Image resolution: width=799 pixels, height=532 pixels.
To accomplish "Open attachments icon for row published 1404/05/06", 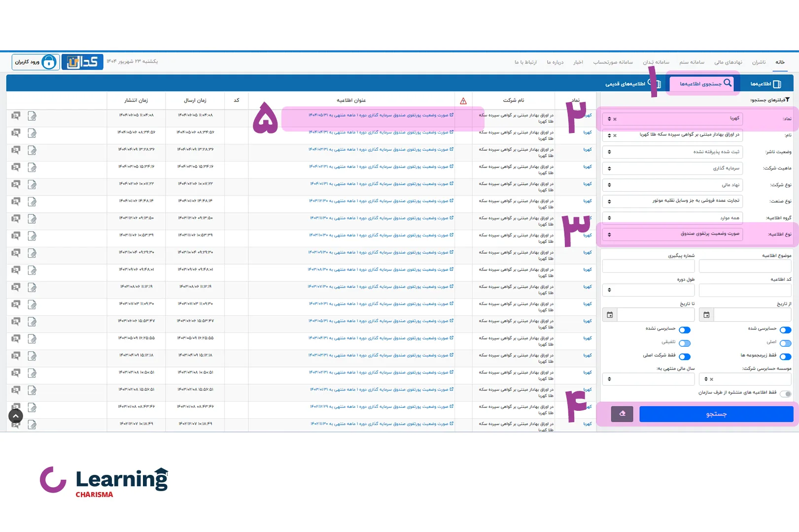I will pos(32,133).
